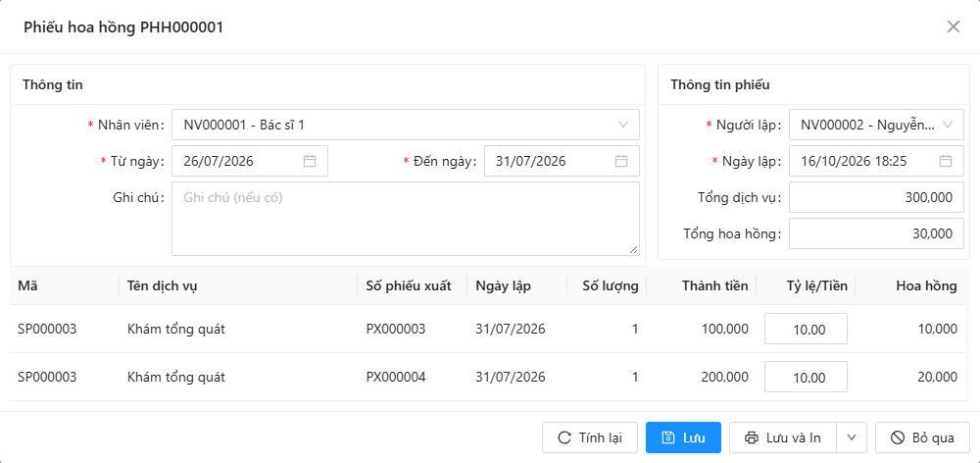Viewport: 980px width, 463px height.
Task: Expand the Người lập dropdown arrow
Action: 948,125
